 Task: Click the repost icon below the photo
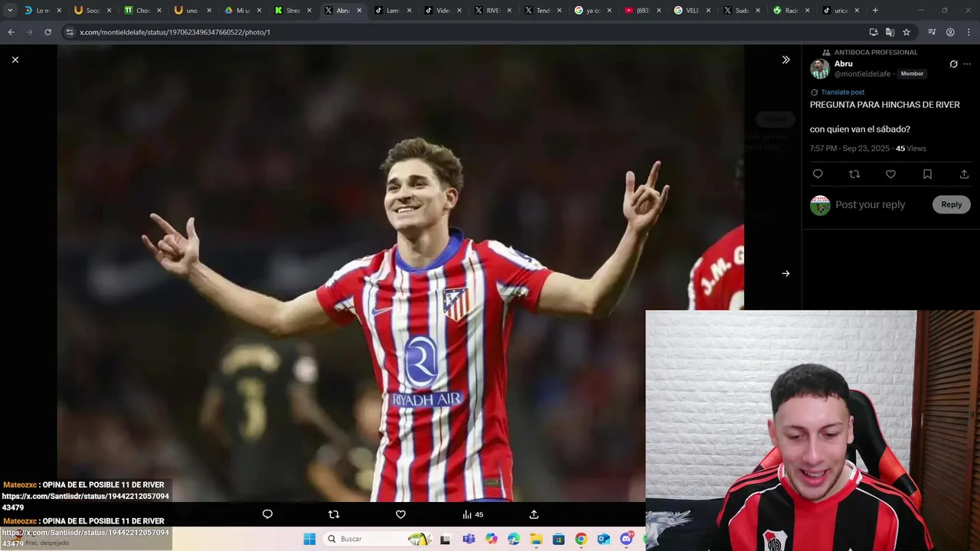tap(334, 514)
